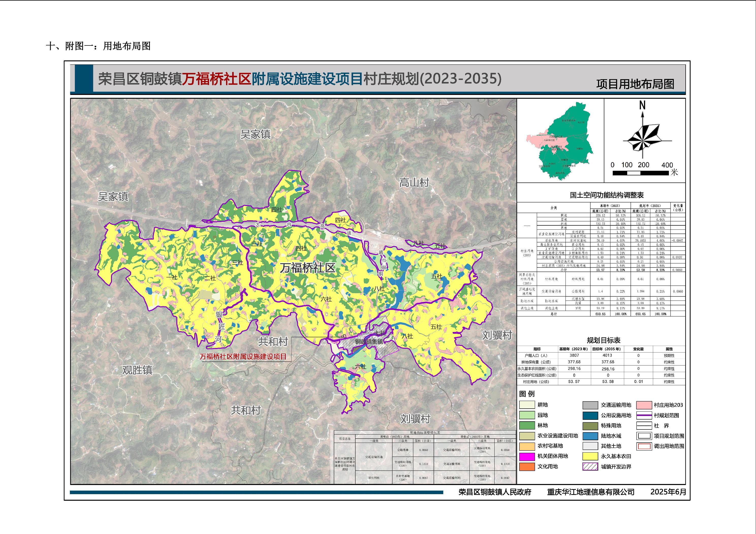This screenshot has height=534, width=756.
Task: Click the 项目用地布局图 title at top right
Action: tap(635, 84)
